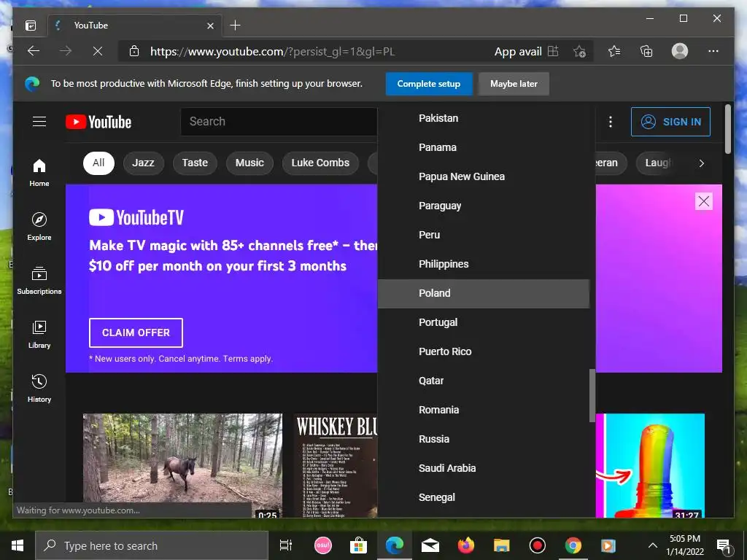Launch Google Chrome from taskbar
The height and width of the screenshot is (560, 747).
(573, 545)
